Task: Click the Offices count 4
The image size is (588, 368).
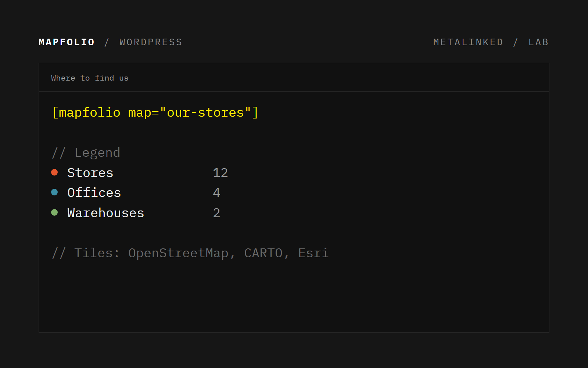Action: 216,192
